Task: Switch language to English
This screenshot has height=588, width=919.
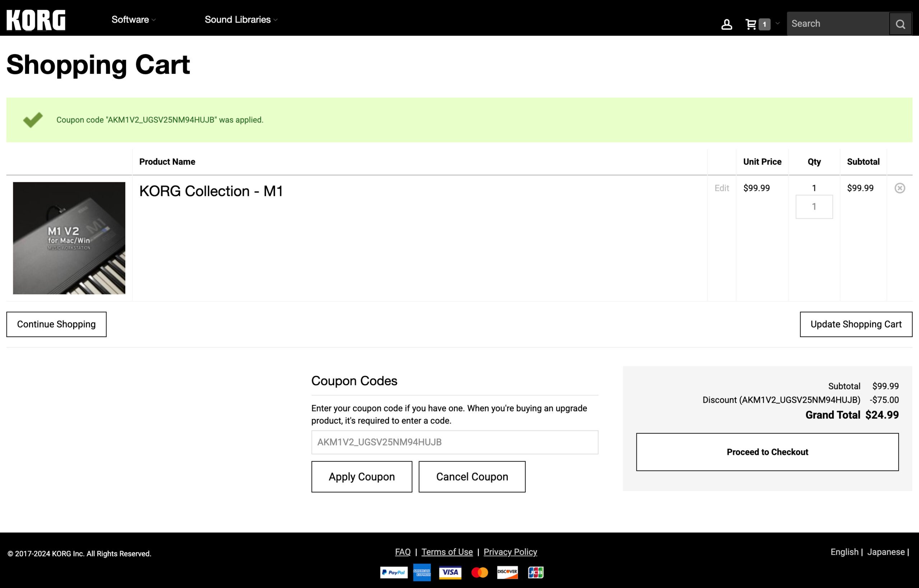Action: click(844, 552)
